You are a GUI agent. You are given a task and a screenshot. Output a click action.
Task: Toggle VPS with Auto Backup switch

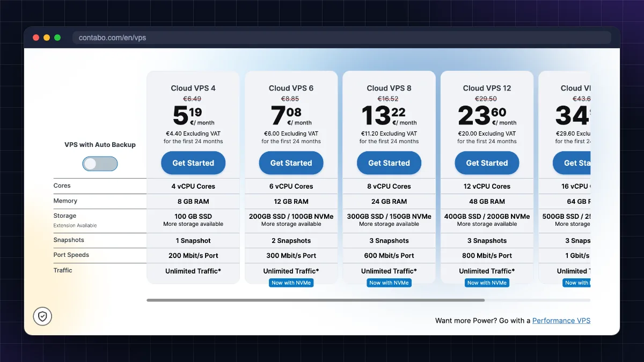pos(100,164)
